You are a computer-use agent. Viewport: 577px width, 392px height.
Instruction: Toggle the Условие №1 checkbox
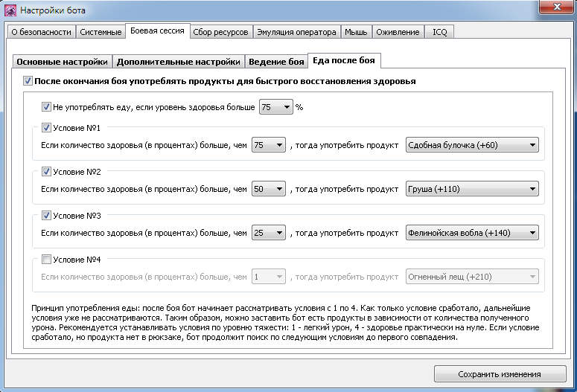(46, 128)
